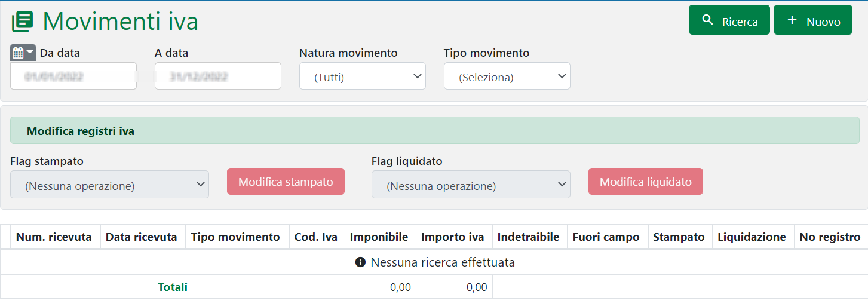Image resolution: width=868 pixels, height=300 pixels.
Task: Expand the Tipo movimento dropdown
Action: click(507, 76)
